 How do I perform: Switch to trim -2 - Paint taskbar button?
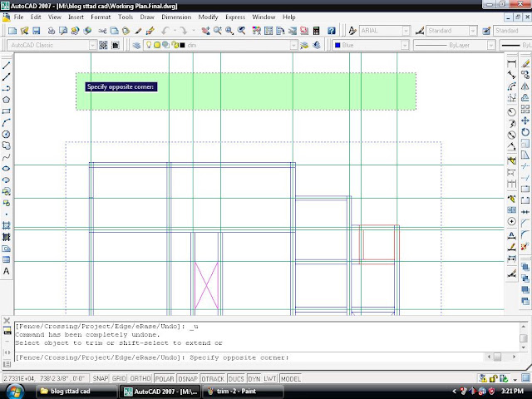242,392
